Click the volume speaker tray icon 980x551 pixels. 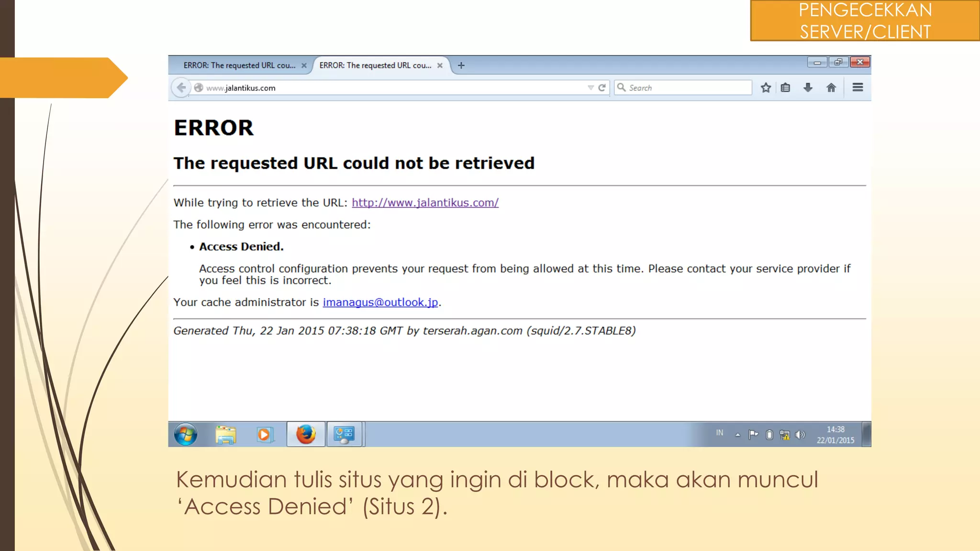pyautogui.click(x=800, y=435)
